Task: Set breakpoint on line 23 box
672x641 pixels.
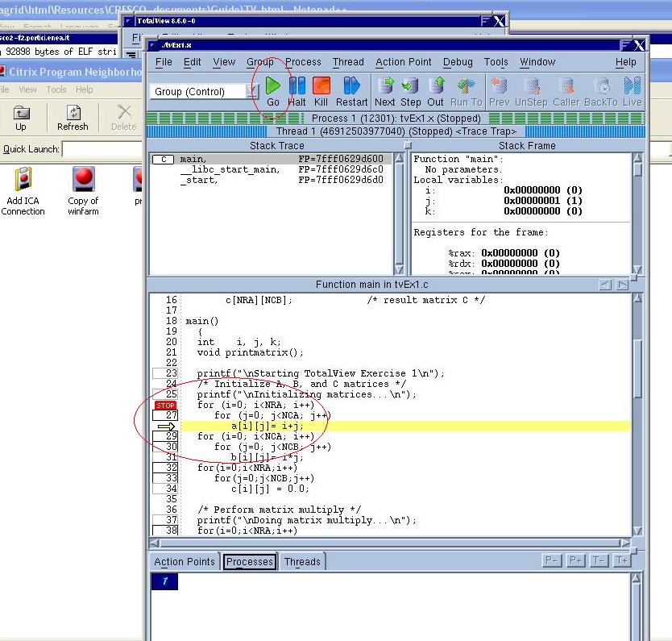Action: pyautogui.click(x=165, y=373)
